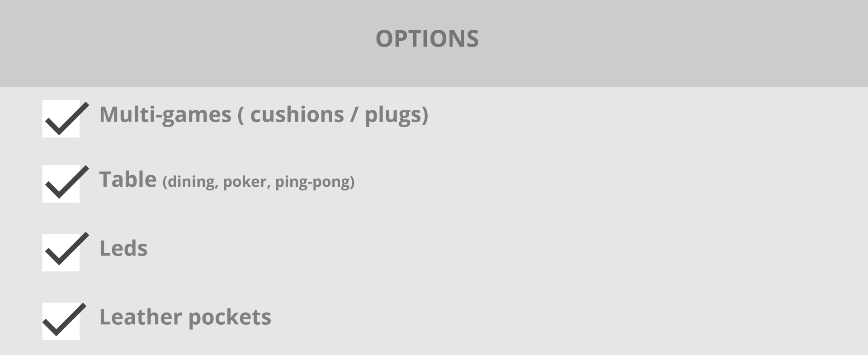
Task: Click the word "pockets"
Action: click(230, 318)
